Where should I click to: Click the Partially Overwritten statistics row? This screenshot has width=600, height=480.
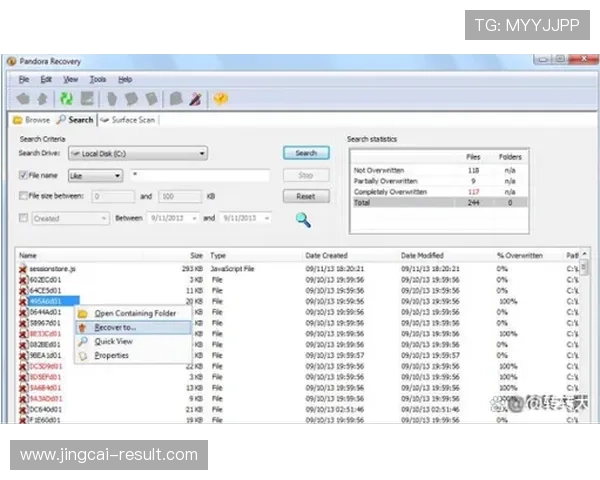439,181
